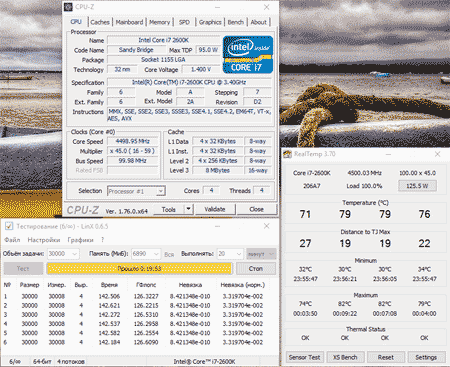Click the 4 потоков status bar entry

pyautogui.click(x=71, y=362)
